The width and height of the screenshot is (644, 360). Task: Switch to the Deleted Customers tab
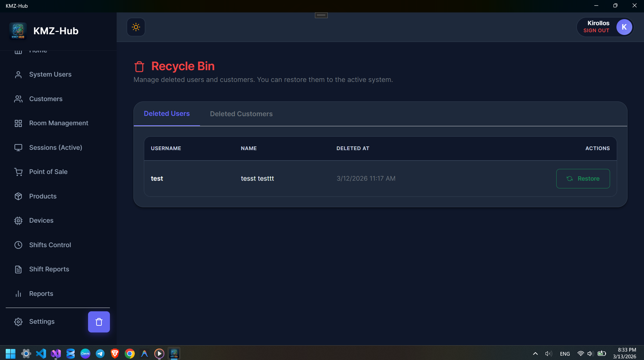pos(241,114)
